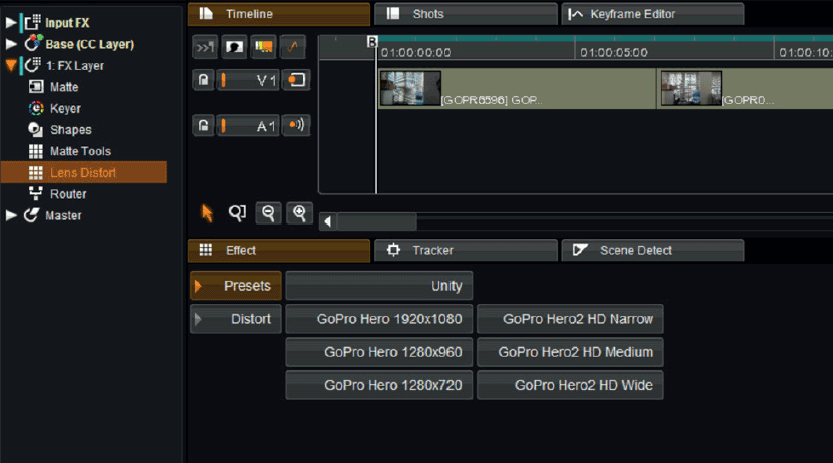
Task: Apply GoPro Hero2 HD Wide preset
Action: coord(570,385)
